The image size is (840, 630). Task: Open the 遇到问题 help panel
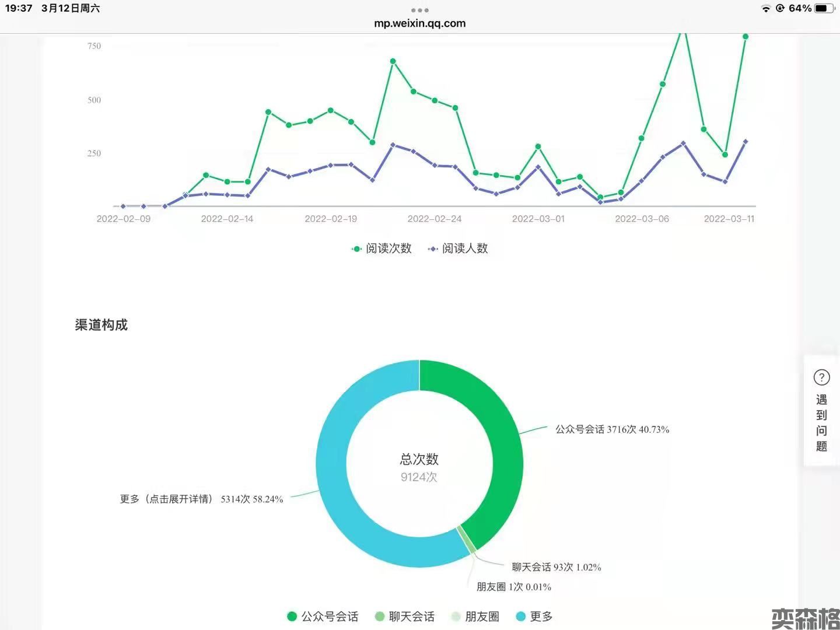(821, 423)
